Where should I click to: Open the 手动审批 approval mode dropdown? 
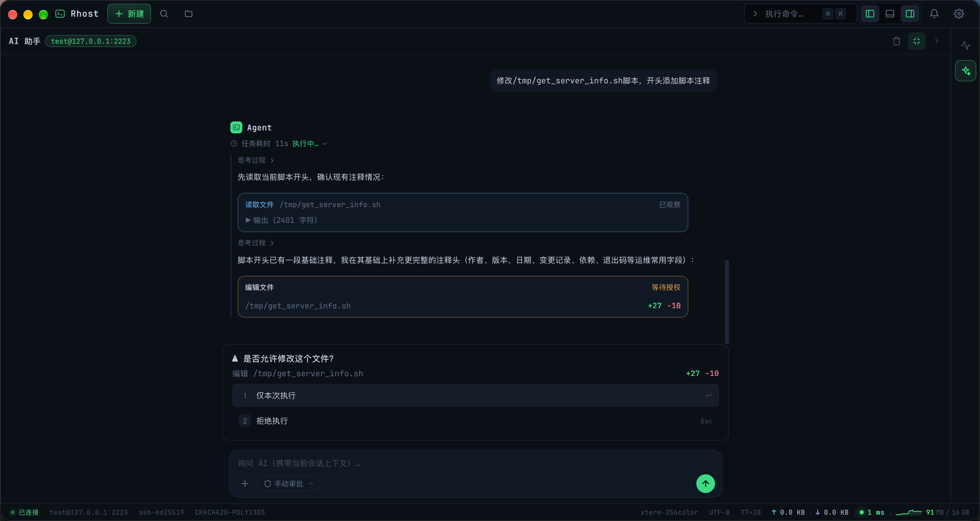(x=289, y=484)
